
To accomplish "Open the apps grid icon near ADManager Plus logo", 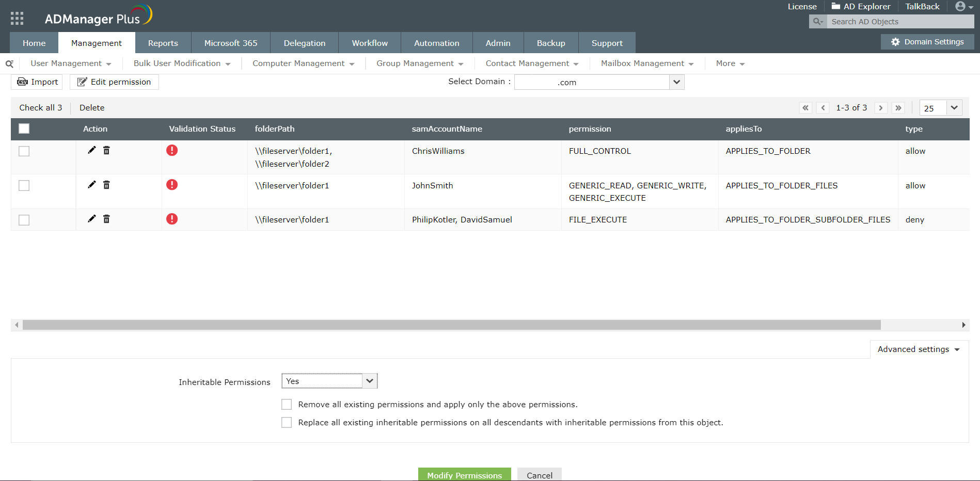I will tap(17, 18).
